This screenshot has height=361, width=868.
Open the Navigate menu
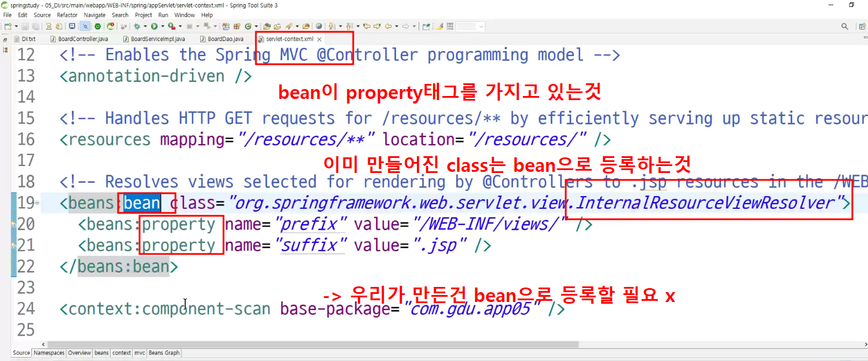95,15
